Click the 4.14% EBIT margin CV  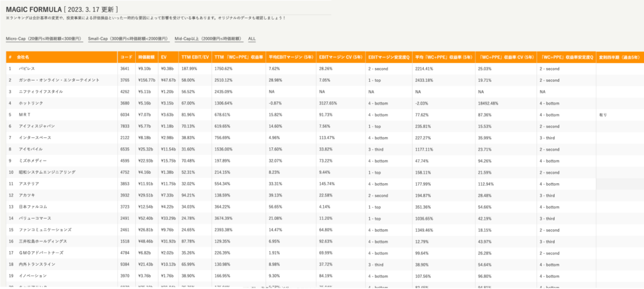pyautogui.click(x=325, y=207)
